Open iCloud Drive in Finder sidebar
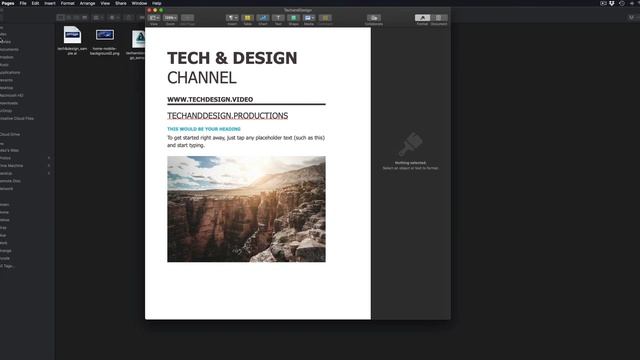Screen dimensions: 640x360 coord(10,134)
